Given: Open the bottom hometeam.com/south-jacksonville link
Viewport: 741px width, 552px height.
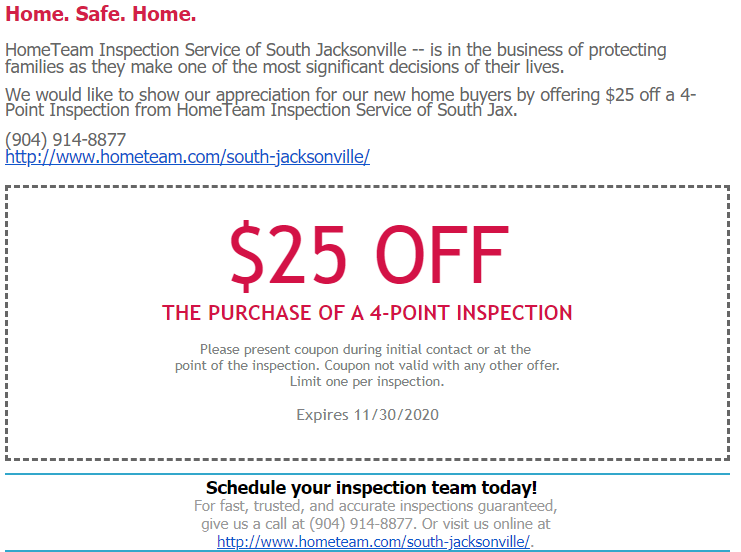Looking at the screenshot, I should [373, 542].
